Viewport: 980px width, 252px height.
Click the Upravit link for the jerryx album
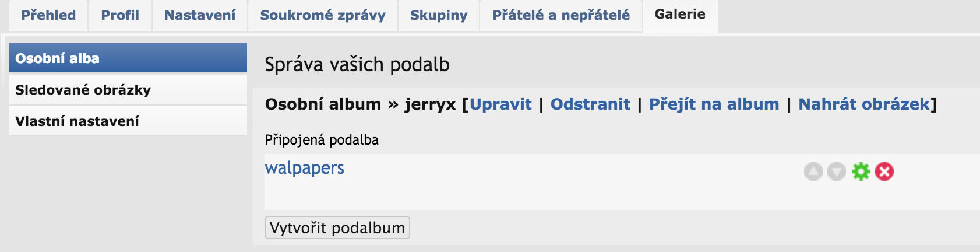coord(500,104)
